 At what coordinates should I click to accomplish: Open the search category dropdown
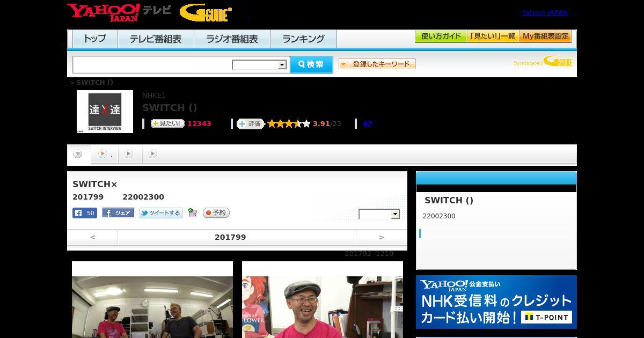point(259,65)
